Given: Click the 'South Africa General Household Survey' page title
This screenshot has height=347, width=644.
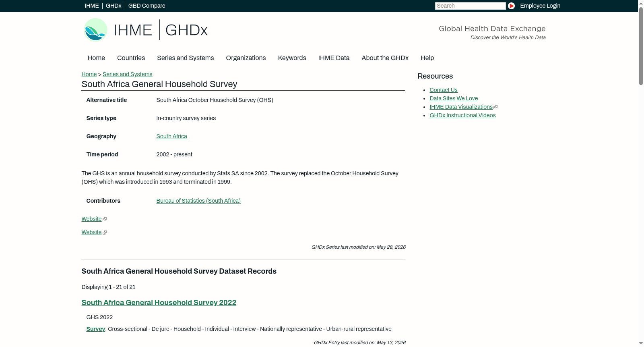Looking at the screenshot, I should click(159, 84).
